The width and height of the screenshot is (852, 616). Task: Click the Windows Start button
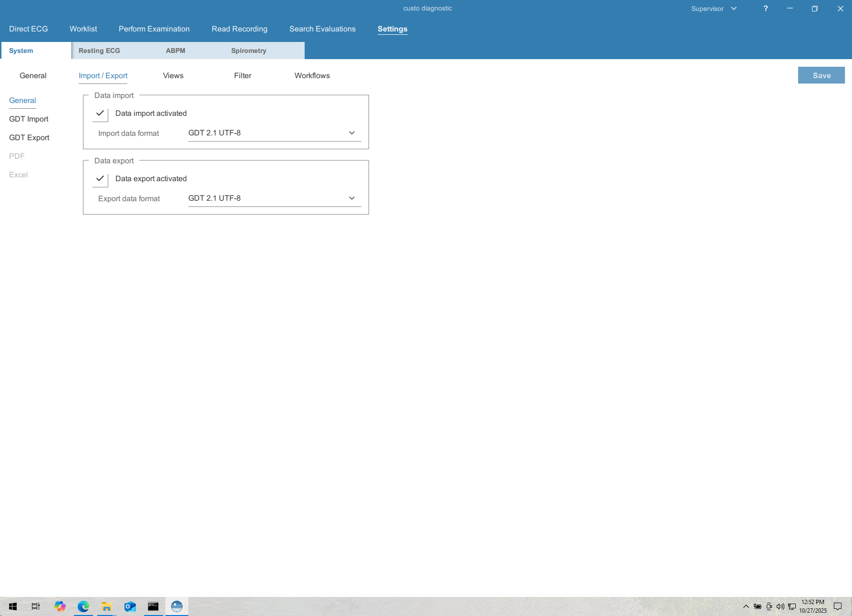13,606
